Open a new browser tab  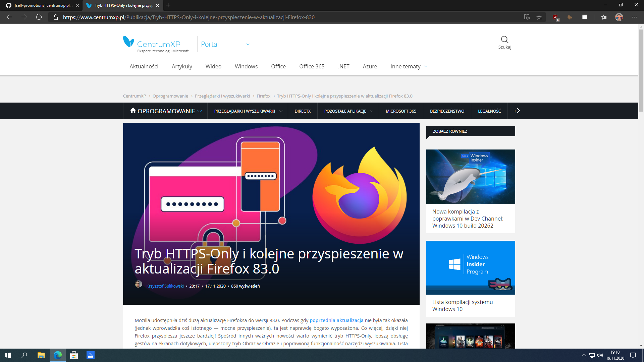coord(168,5)
